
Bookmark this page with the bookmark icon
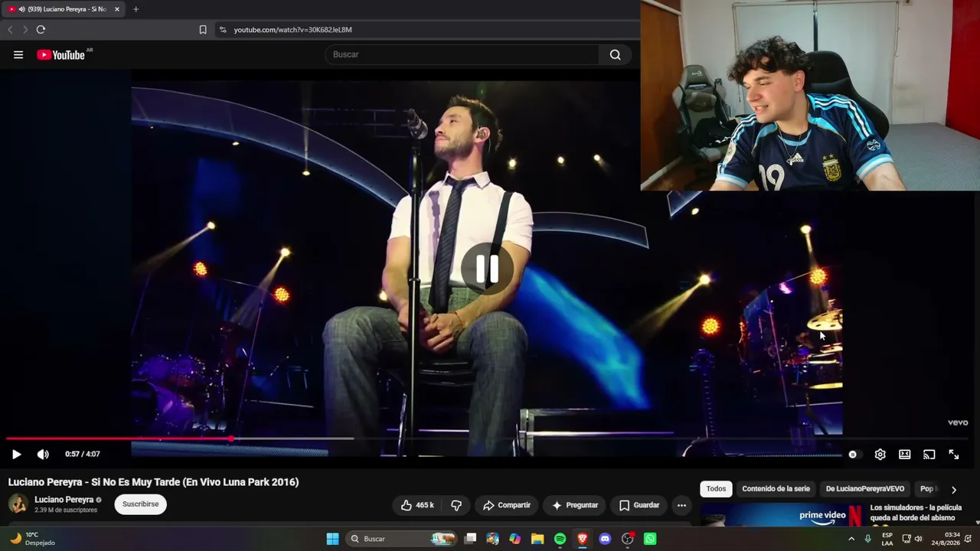pyautogui.click(x=203, y=30)
